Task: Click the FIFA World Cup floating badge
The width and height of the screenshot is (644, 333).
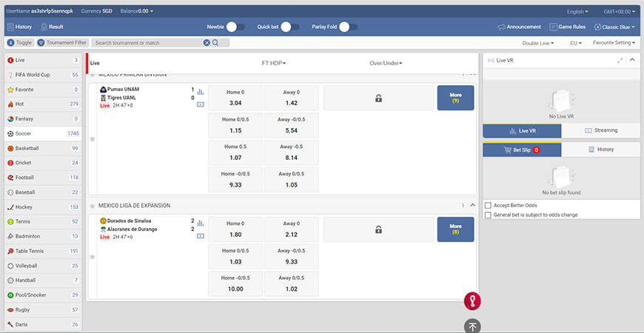Action: pyautogui.click(x=472, y=301)
